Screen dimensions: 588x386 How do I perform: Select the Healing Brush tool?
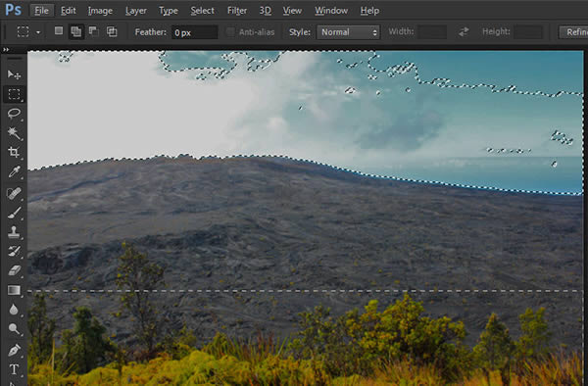coord(14,193)
